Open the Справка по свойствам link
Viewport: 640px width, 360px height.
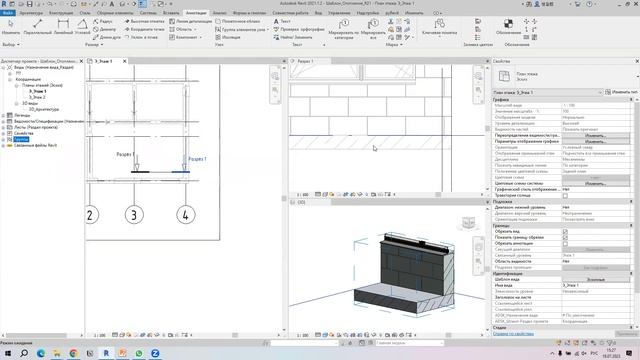pyautogui.click(x=513, y=334)
